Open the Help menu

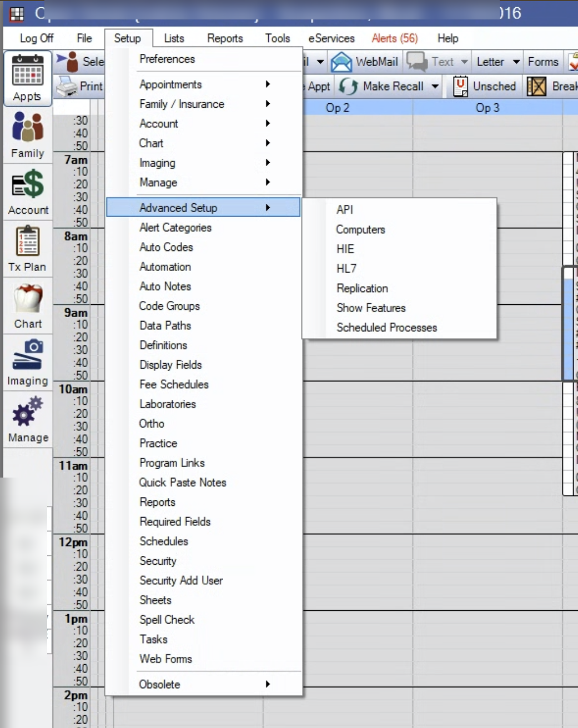point(448,38)
